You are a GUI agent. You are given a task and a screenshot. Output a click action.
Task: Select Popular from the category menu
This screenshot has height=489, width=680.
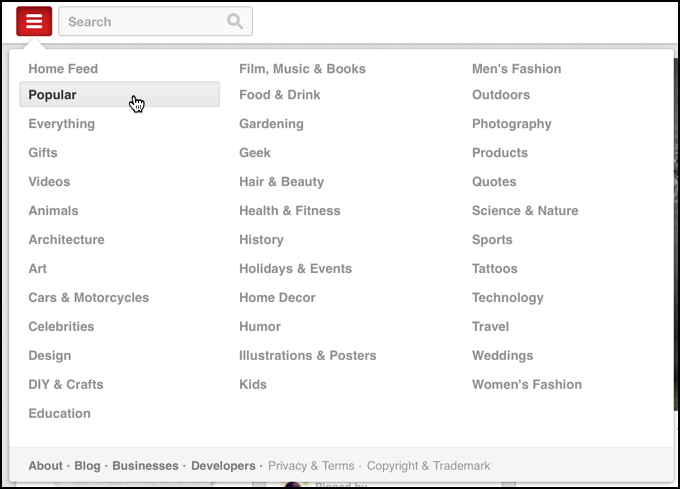tap(53, 95)
